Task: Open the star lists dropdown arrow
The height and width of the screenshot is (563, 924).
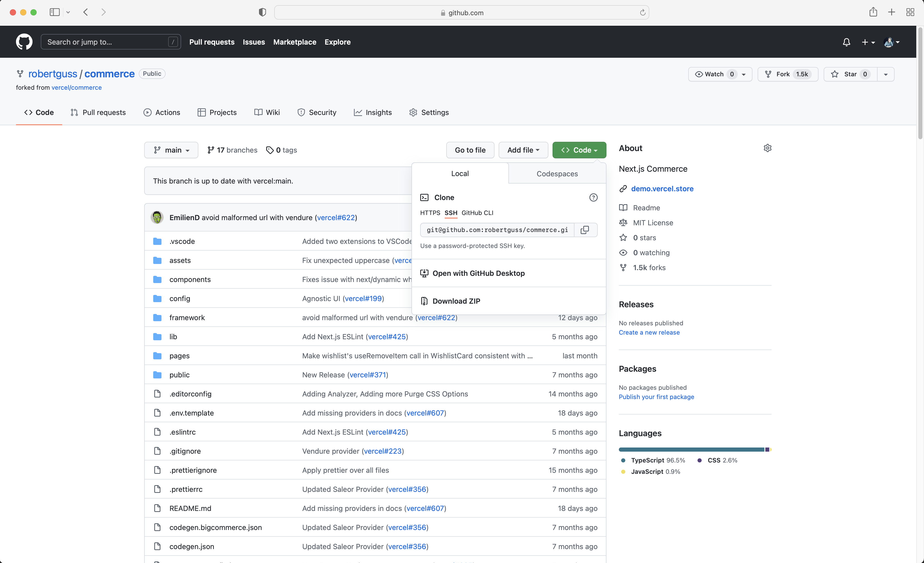Action: [885, 74]
